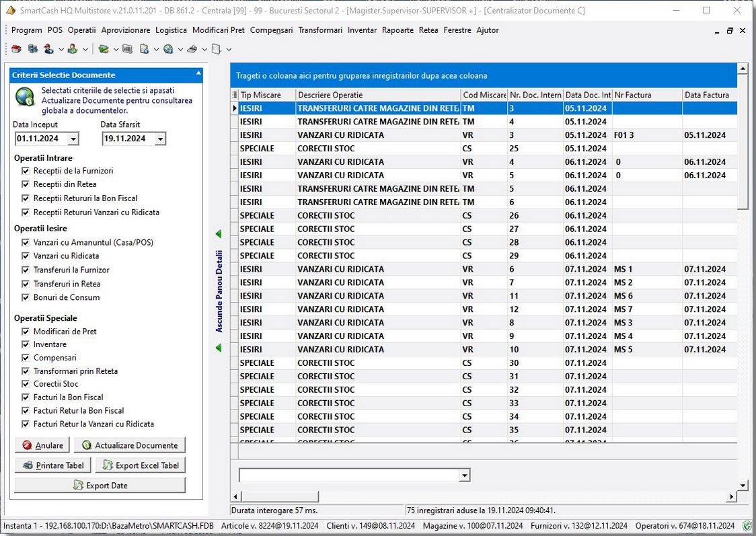756x536 pixels.
Task: Open the Program menu
Action: pos(26,30)
